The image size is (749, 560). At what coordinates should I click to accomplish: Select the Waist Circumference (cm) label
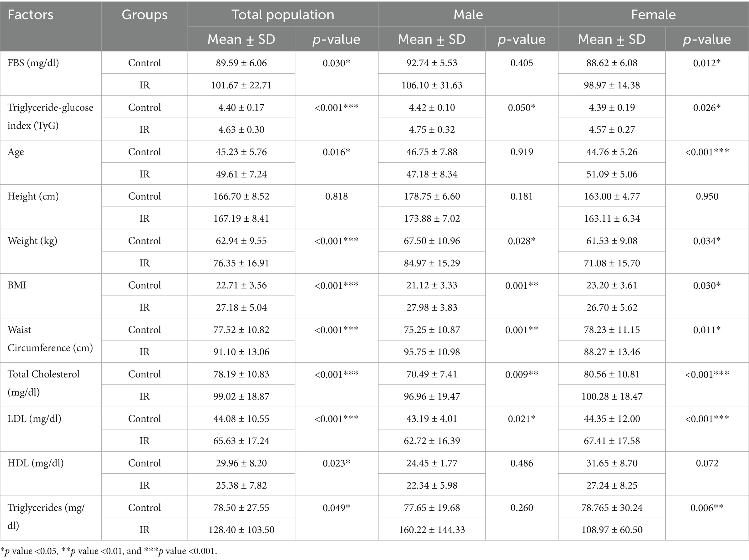[x=50, y=339]
